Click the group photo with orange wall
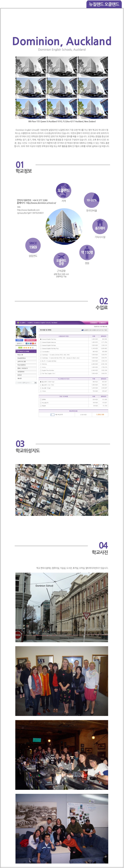Image resolution: width=124 pixels, height=868 pixels. tap(62, 681)
